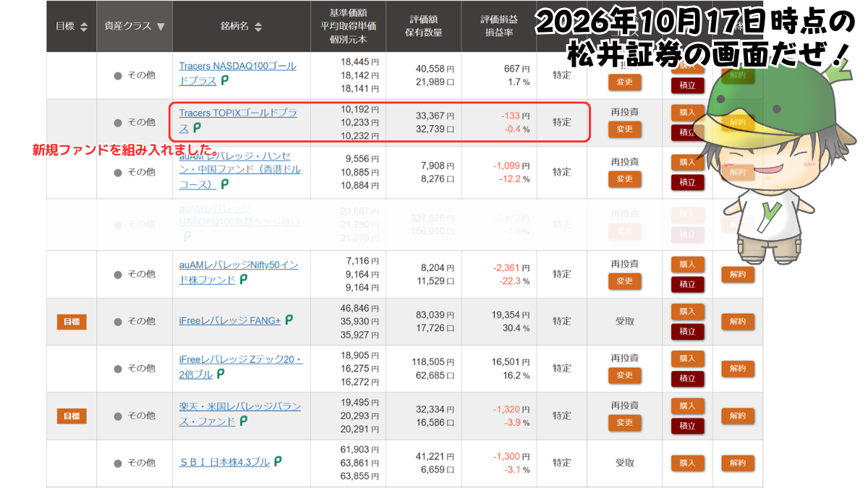Image resolution: width=868 pixels, height=488 pixels.
Task: Click 変更 in the ハンセン・中国ファンド row
Action: [x=625, y=179]
